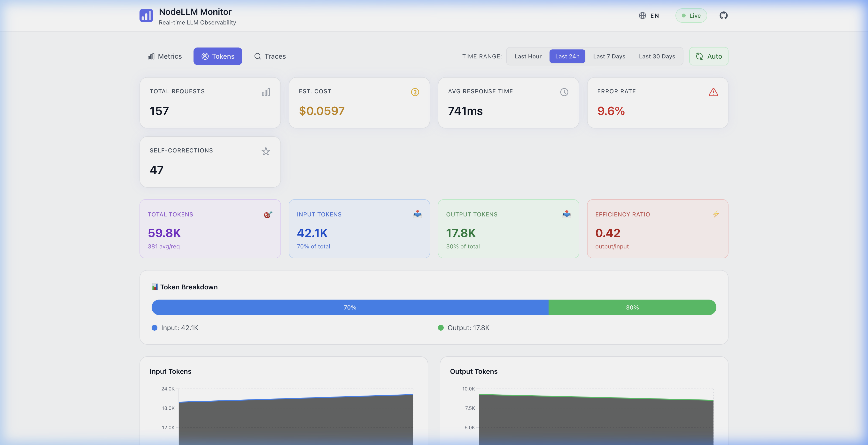This screenshot has height=445, width=868.
Task: Select the Last 30 Days range
Action: pyautogui.click(x=657, y=56)
